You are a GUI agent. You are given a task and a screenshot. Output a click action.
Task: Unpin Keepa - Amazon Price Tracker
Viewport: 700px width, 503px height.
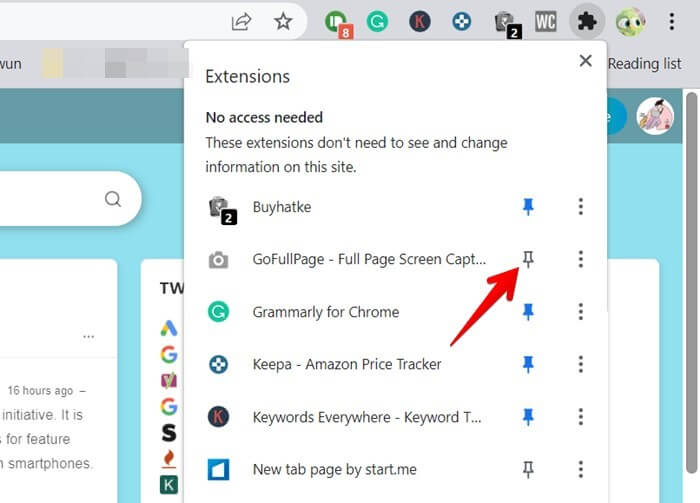[x=528, y=364]
